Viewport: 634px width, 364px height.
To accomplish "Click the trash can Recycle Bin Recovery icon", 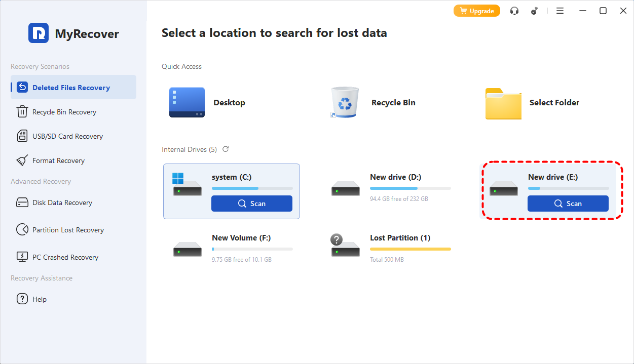I will click(22, 112).
